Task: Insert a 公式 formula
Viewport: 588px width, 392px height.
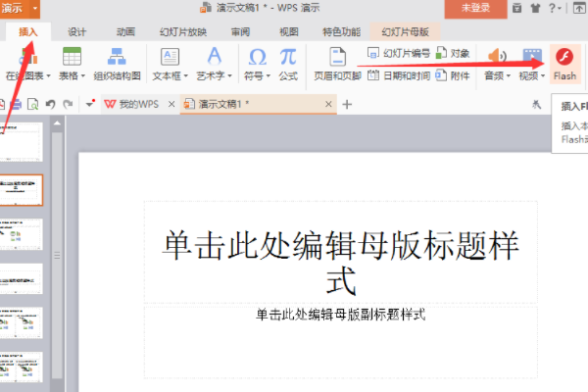Action: pos(288,64)
